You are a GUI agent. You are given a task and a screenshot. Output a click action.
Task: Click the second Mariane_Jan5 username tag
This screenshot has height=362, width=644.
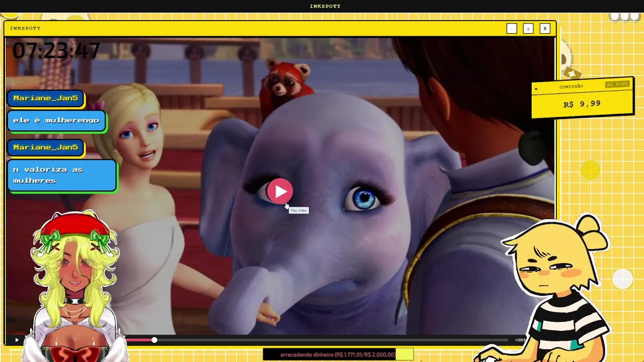point(46,147)
